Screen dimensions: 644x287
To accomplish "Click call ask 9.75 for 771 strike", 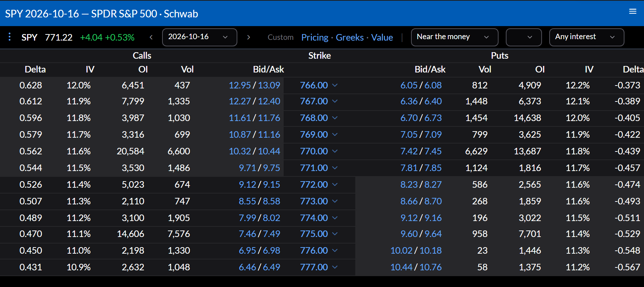I will click(271, 168).
